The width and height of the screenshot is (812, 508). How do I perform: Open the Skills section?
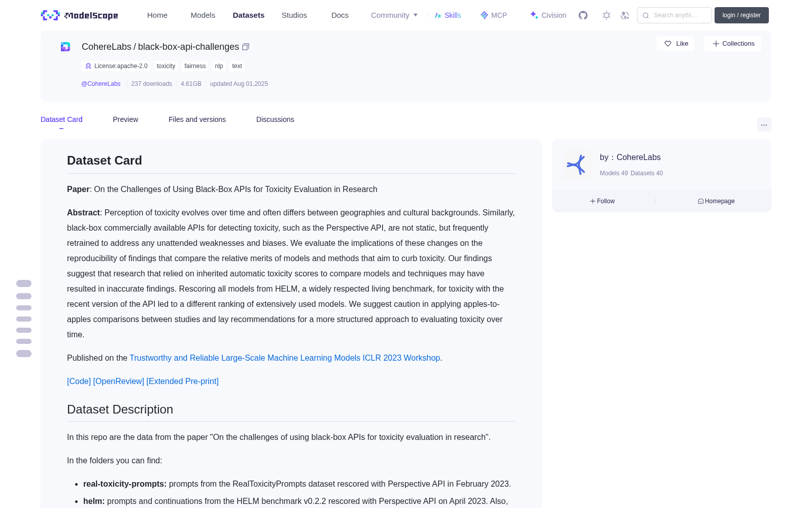click(448, 15)
